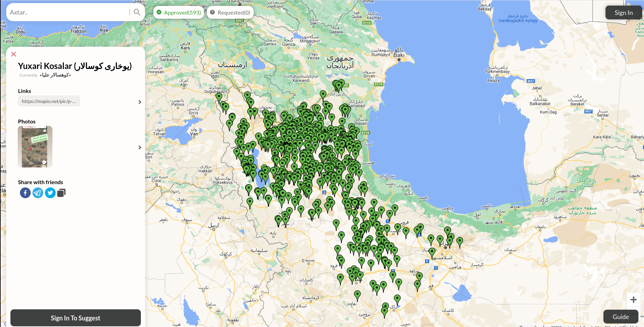Close the Yuxari Kosalar info panel
Image resolution: width=644 pixels, height=327 pixels.
14,54
